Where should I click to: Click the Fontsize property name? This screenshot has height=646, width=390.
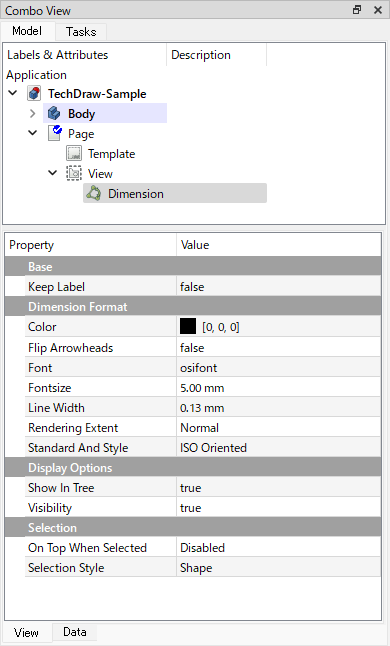(x=49, y=388)
